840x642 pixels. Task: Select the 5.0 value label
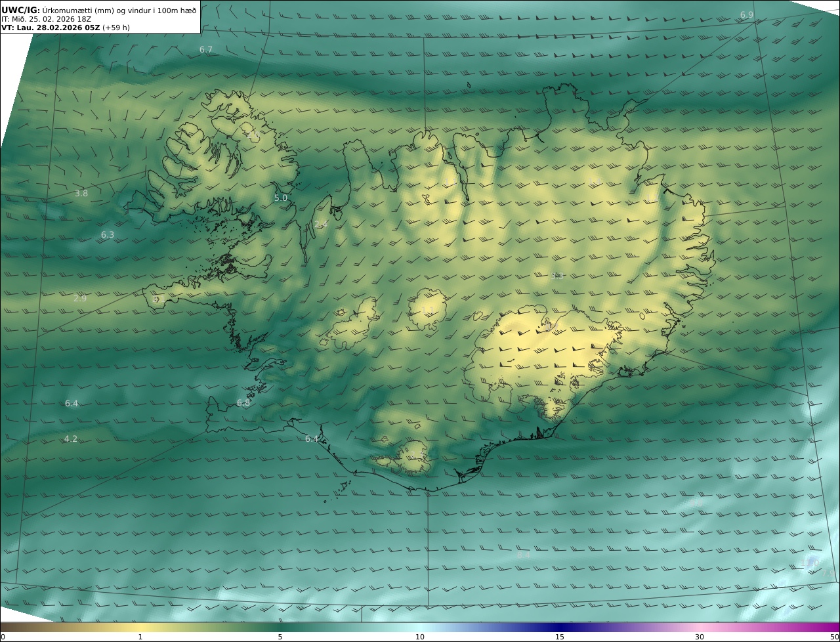coord(281,198)
